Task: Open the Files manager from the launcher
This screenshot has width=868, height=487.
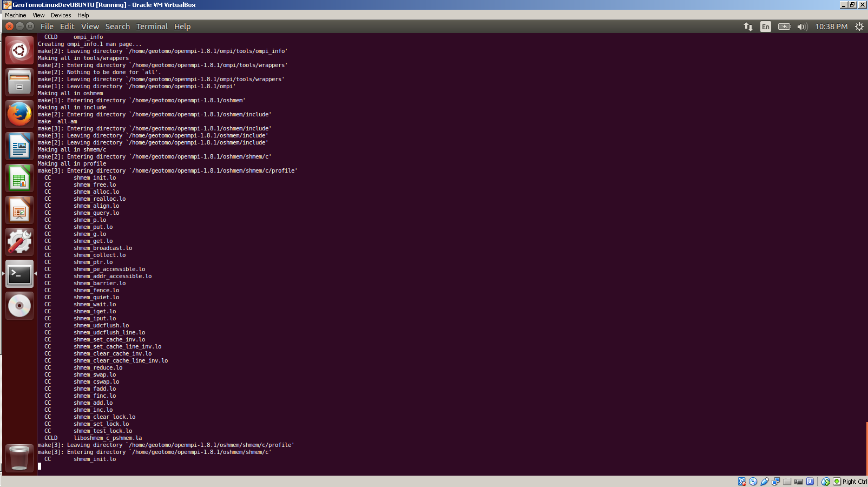Action: click(x=19, y=82)
